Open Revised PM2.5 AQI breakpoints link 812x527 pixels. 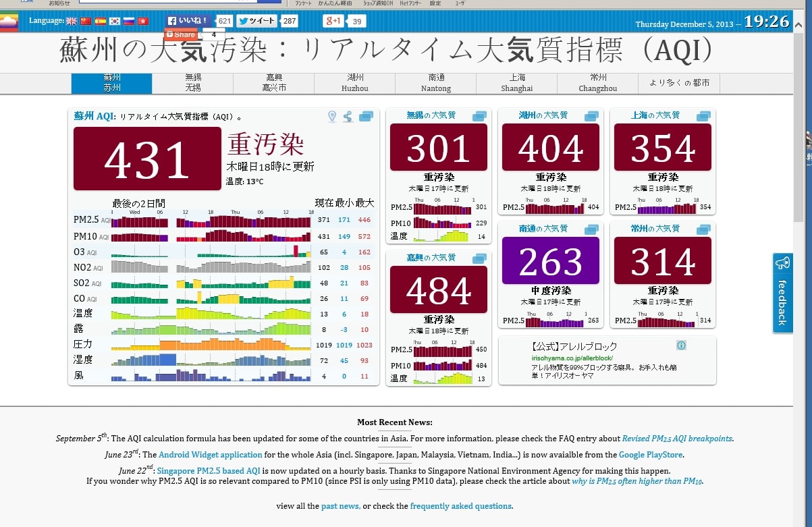tap(677, 439)
